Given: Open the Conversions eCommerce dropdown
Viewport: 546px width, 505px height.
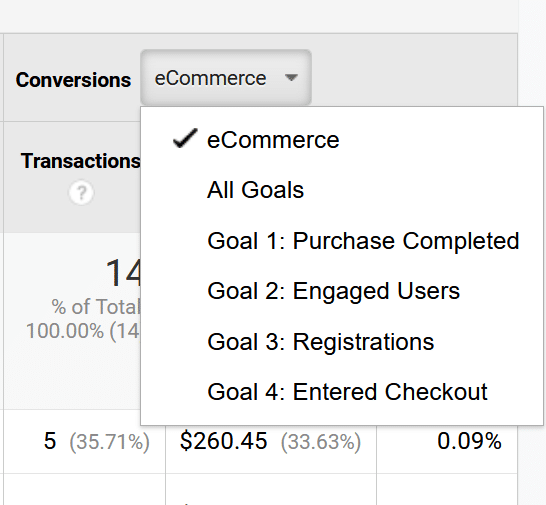Looking at the screenshot, I should coord(226,78).
